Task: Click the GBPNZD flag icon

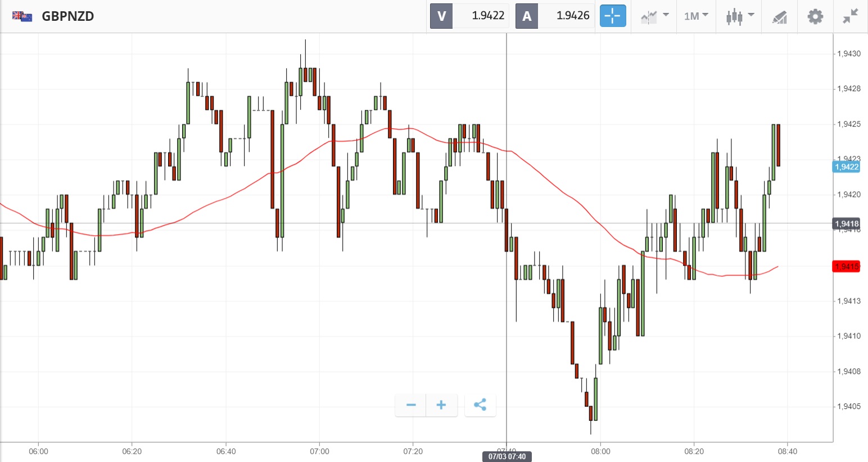Action: pyautogui.click(x=22, y=16)
